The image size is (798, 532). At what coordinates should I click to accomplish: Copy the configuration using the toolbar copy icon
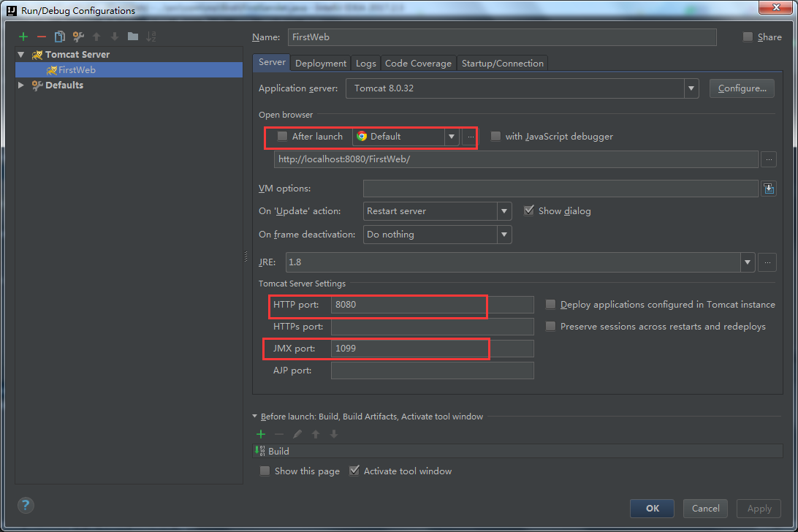(x=60, y=37)
